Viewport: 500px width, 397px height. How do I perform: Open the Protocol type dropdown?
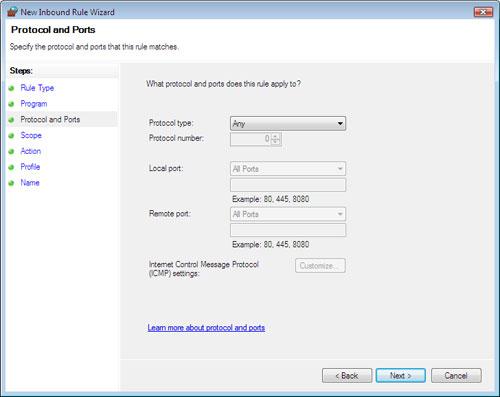click(x=288, y=123)
